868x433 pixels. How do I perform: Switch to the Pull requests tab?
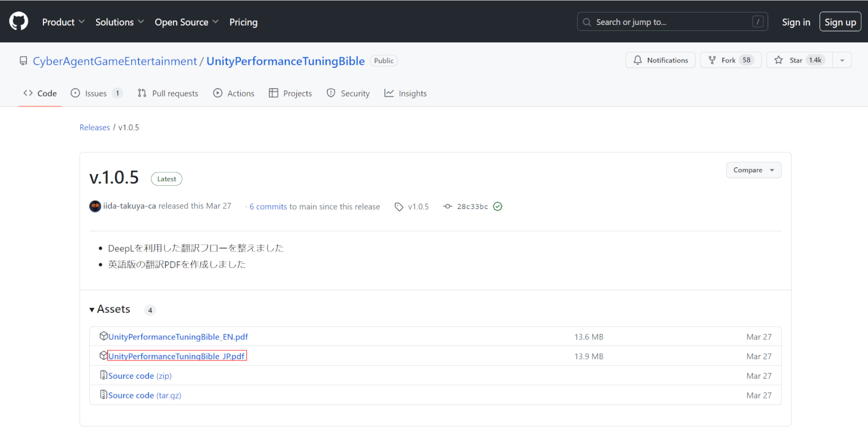(168, 94)
